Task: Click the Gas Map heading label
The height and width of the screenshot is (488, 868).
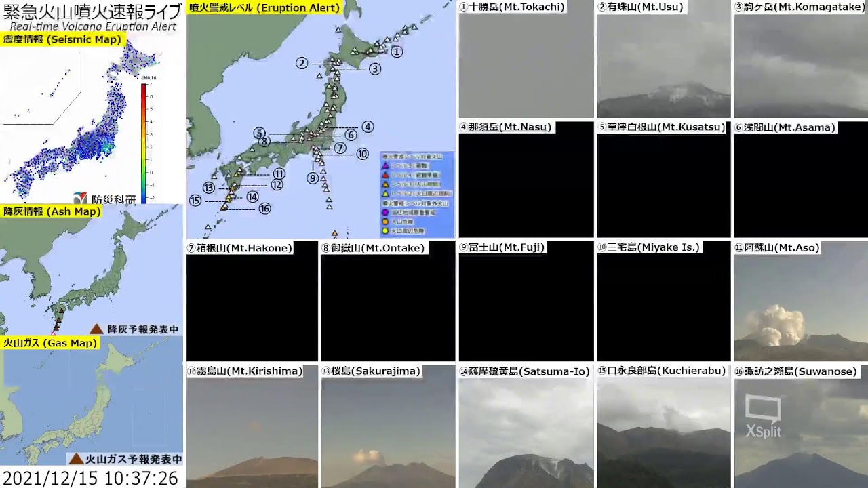Action: tap(50, 343)
